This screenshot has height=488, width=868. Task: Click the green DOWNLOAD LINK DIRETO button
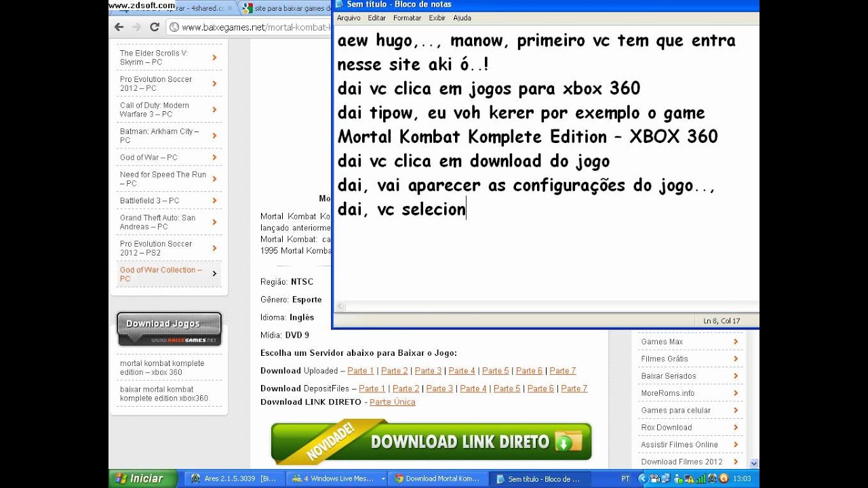pyautogui.click(x=431, y=442)
